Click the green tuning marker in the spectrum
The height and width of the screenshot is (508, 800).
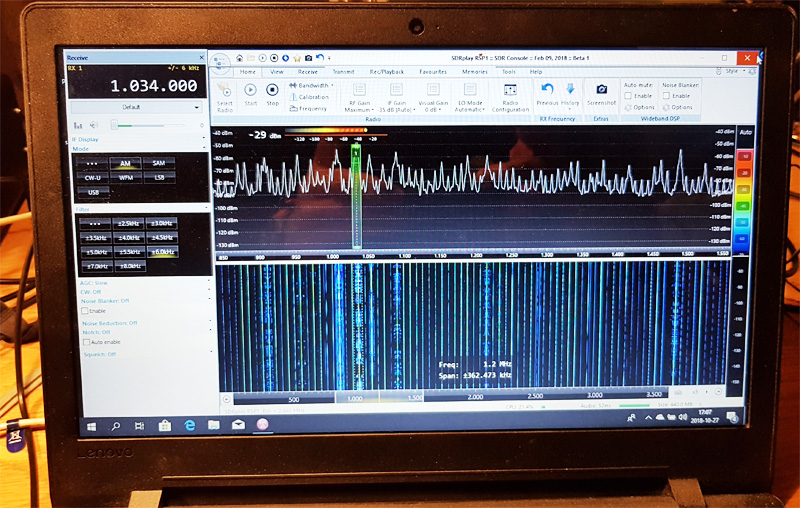click(x=356, y=196)
